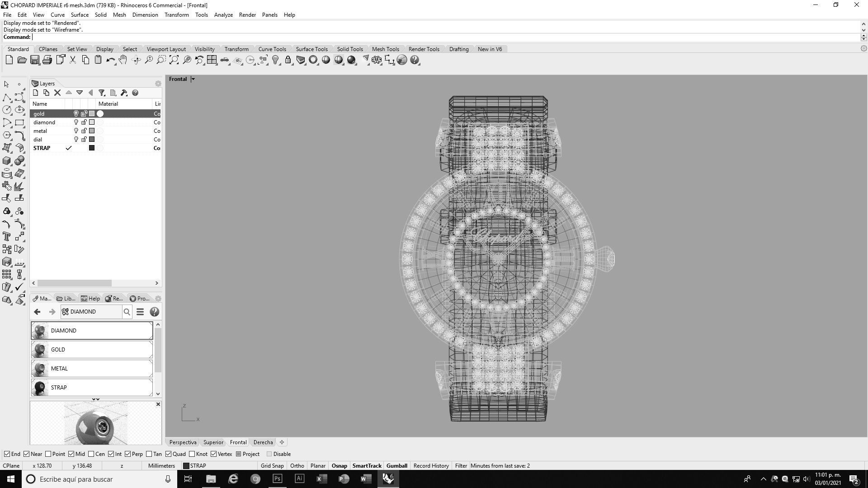Click the STRAP layer color swatch
This screenshot has width=868, height=488.
point(92,148)
